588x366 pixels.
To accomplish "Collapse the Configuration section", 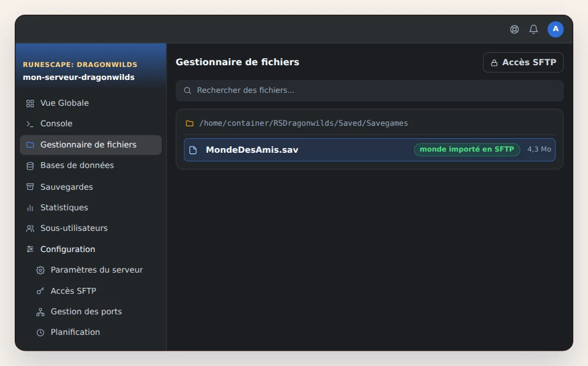I will click(x=91, y=249).
